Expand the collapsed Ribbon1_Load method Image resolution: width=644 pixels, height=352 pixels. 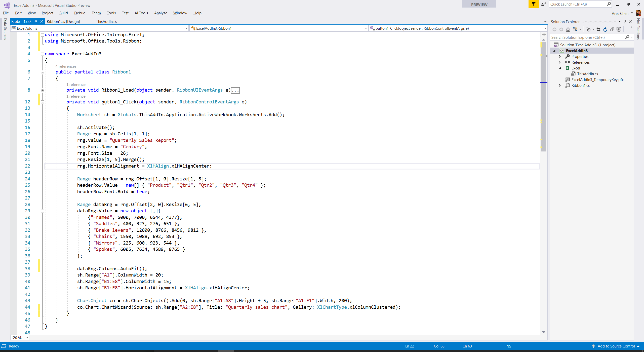coord(43,90)
